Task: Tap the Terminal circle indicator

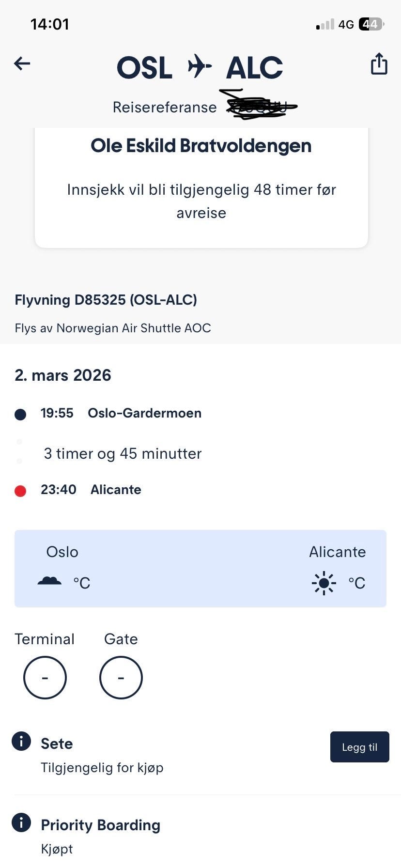Action: pos(45,677)
